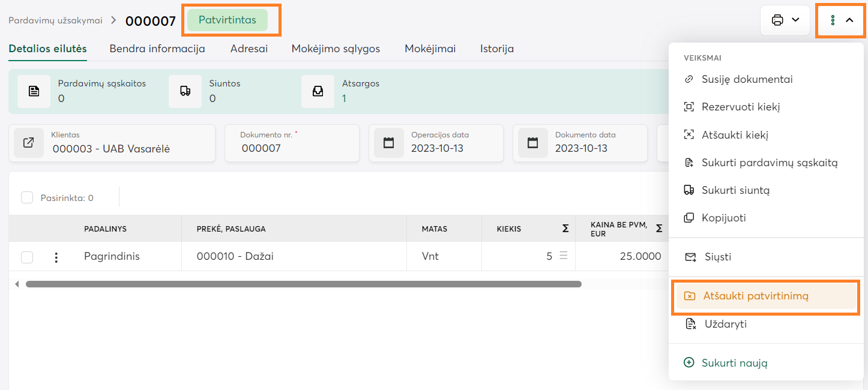The image size is (868, 390).
Task: Click the Kiekis sum sigma icon
Action: (565, 229)
